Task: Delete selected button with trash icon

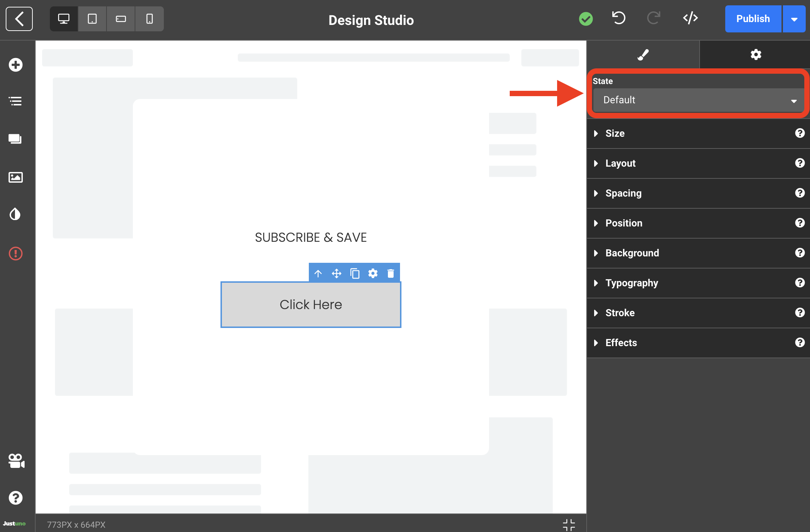Action: (x=391, y=273)
